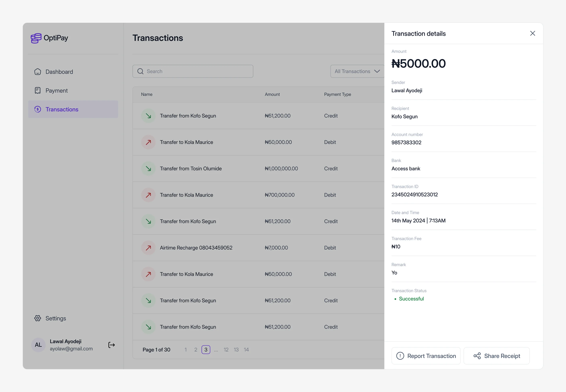Screen dimensions: 566x392
Task: Click debit arrow icon for Airtime Recharge
Action: (148, 248)
